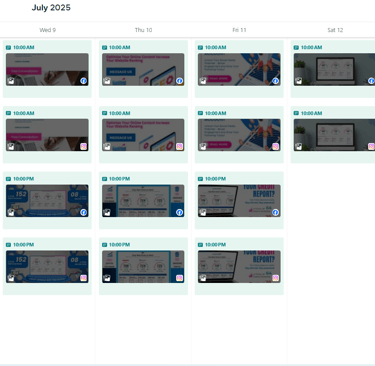Open Thu 10 10:00 AM Facebook post thumbnail
375x366 pixels.
143,69
